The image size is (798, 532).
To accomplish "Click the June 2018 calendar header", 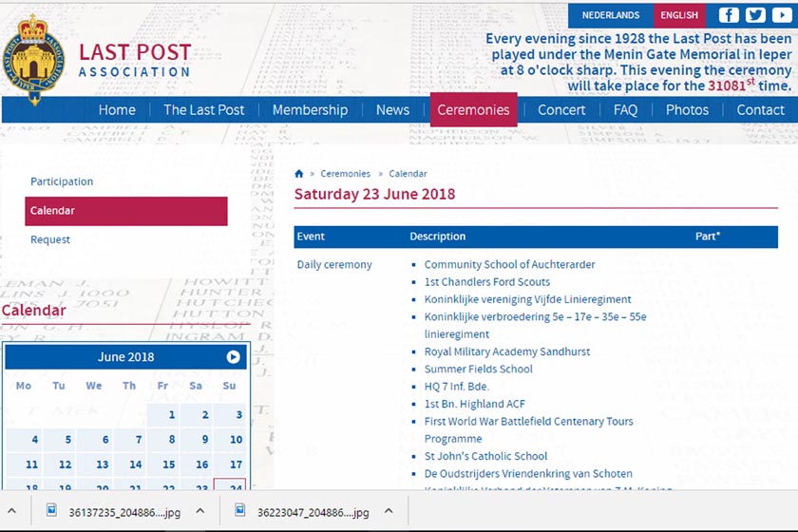I will tap(125, 357).
